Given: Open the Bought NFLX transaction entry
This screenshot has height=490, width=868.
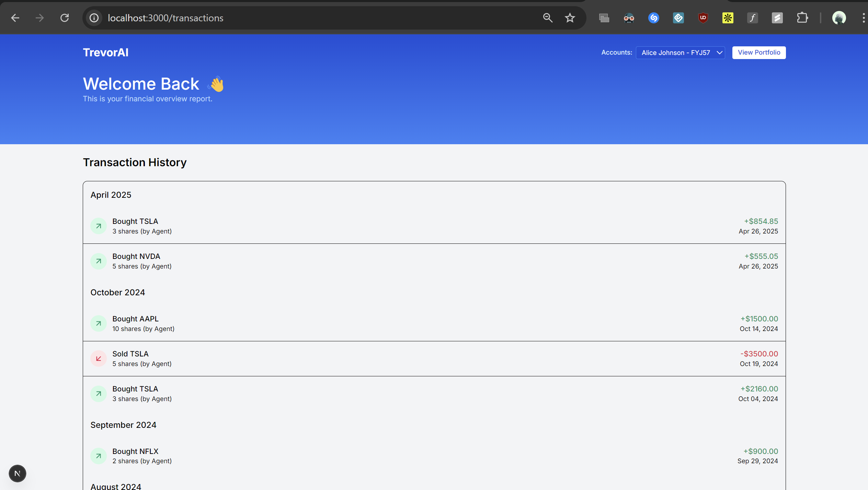Looking at the screenshot, I should 434,456.
